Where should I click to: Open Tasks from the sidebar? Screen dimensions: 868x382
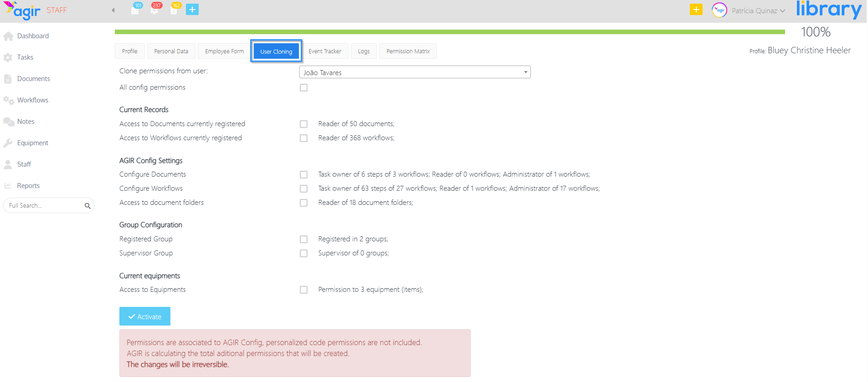(x=25, y=57)
